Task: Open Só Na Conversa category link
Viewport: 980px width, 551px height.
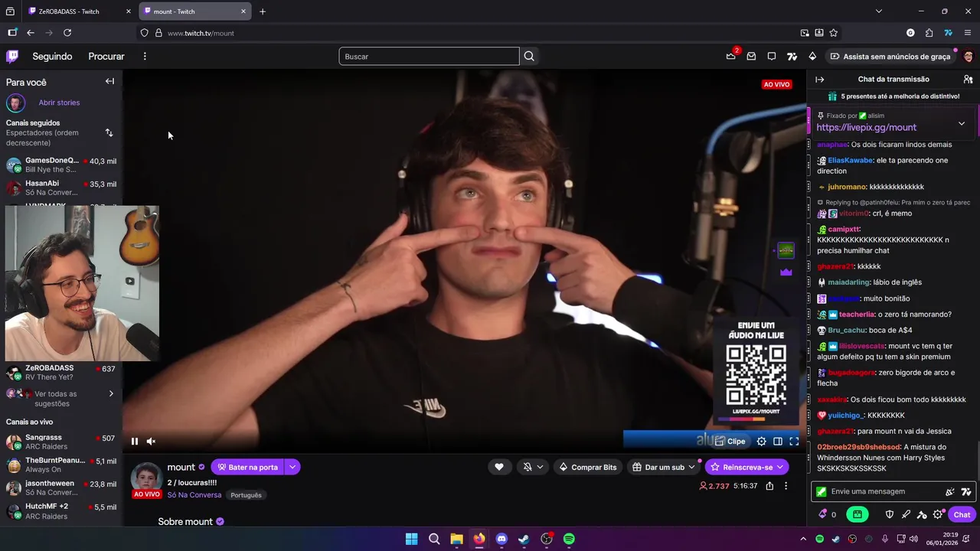Action: click(194, 495)
